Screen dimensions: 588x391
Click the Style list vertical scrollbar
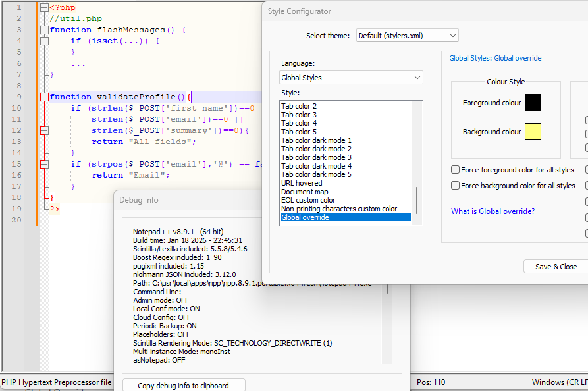click(x=416, y=197)
